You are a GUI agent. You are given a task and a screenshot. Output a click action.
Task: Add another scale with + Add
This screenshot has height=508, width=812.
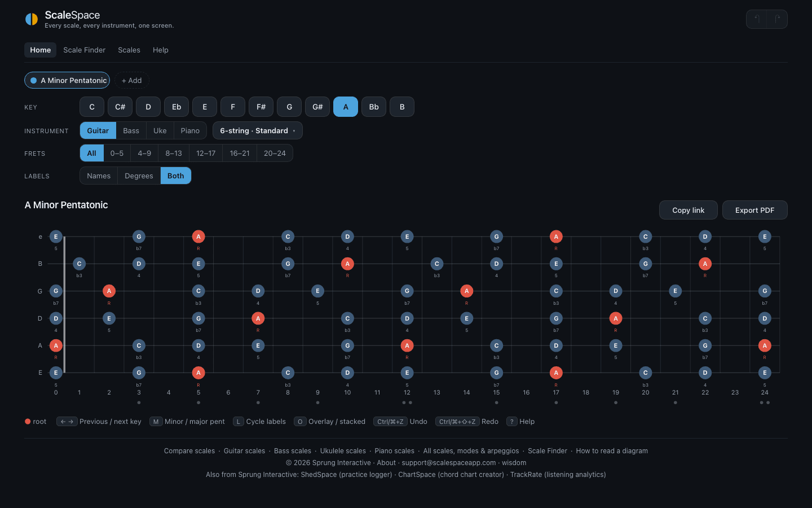(132, 80)
